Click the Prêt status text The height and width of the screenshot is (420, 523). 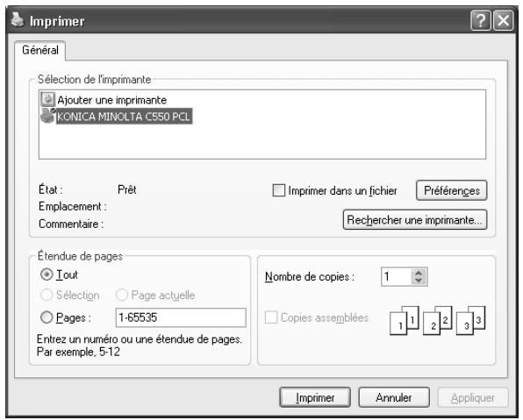click(127, 189)
